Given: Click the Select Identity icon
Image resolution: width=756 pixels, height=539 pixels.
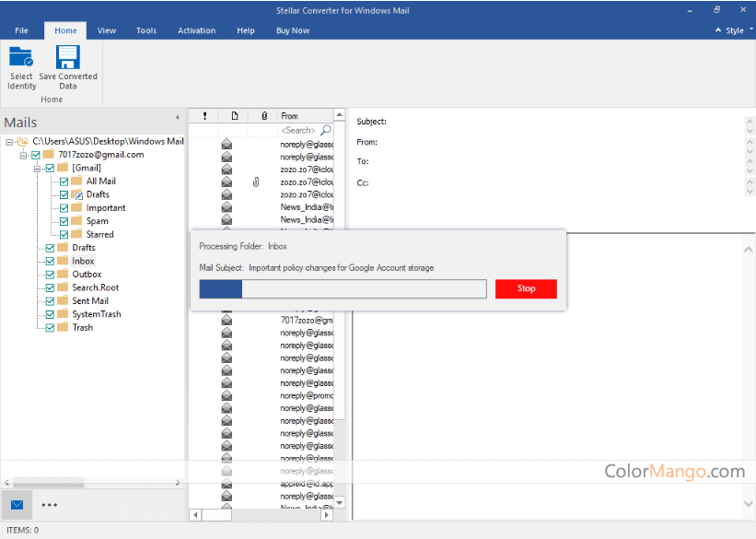Looking at the screenshot, I should 21,57.
